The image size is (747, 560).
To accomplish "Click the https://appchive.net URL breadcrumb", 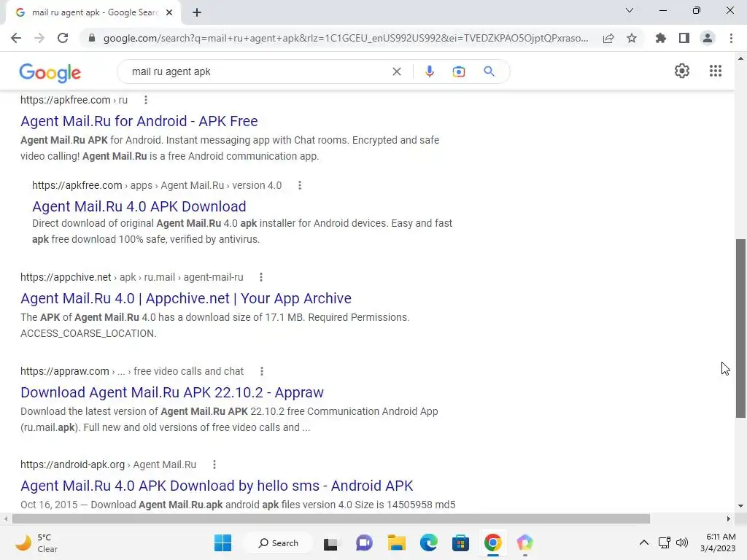I will click(66, 277).
